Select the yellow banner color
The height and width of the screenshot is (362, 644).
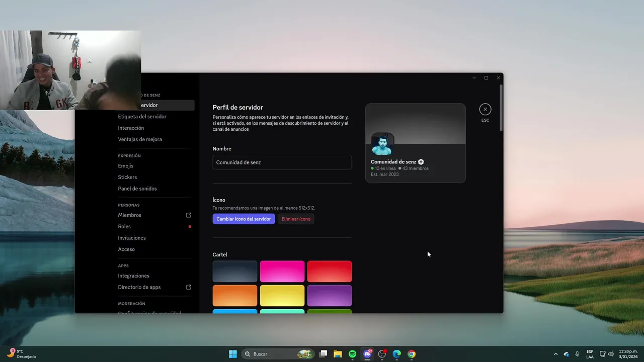282,296
